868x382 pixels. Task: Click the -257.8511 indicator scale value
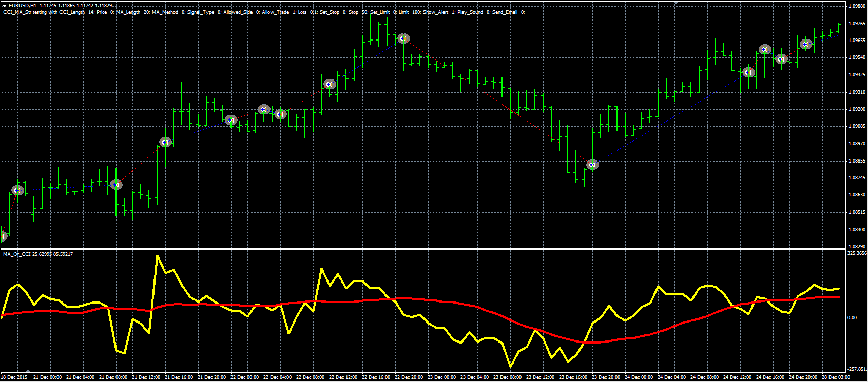[x=857, y=369]
